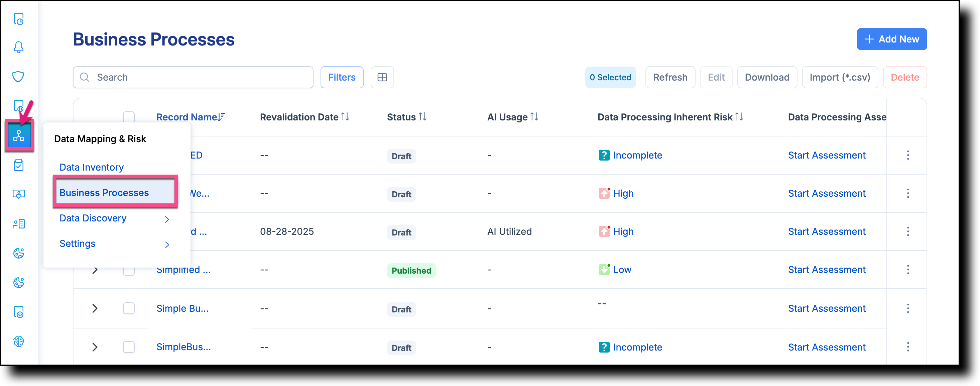Open the Filters panel

click(x=342, y=77)
